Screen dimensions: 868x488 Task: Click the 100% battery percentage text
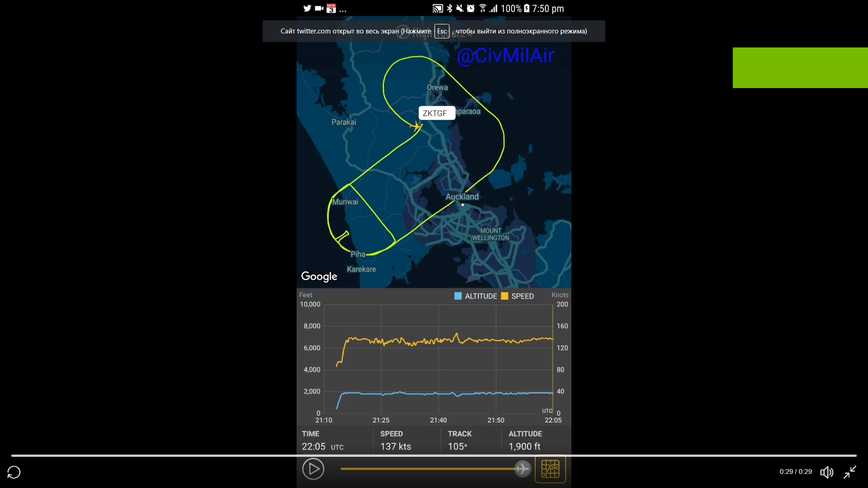click(511, 9)
